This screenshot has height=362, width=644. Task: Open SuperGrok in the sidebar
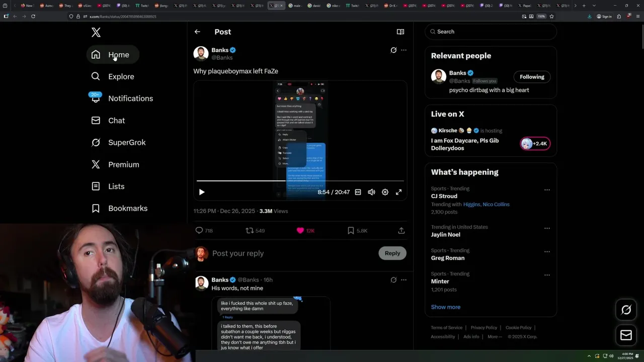pyautogui.click(x=119, y=142)
